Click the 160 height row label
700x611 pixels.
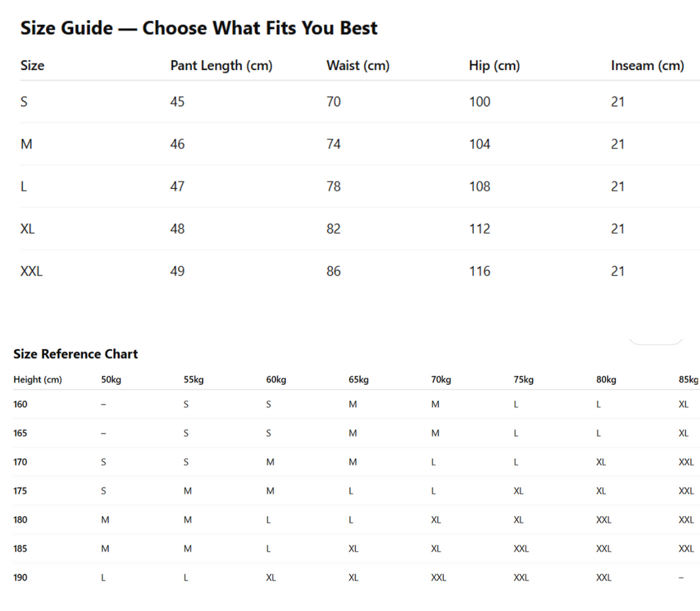pyautogui.click(x=20, y=404)
